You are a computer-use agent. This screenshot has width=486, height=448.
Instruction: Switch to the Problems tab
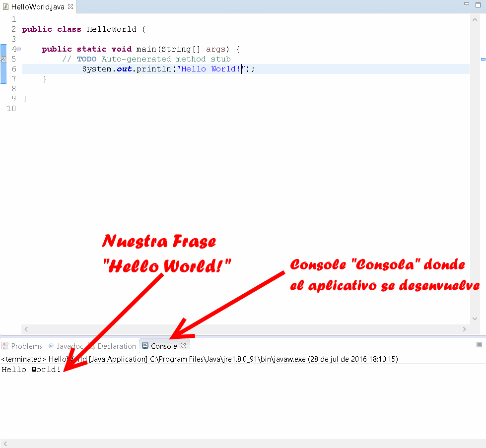(x=22, y=346)
